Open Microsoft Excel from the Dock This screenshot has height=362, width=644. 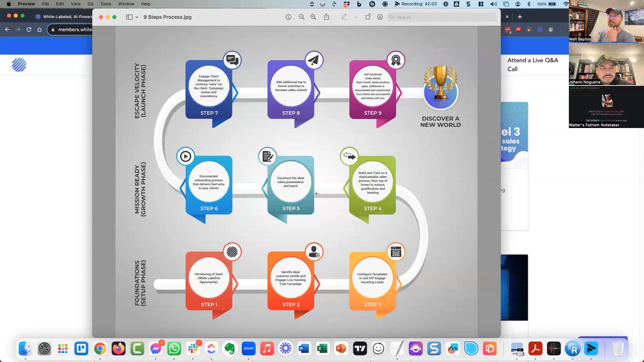(323, 349)
